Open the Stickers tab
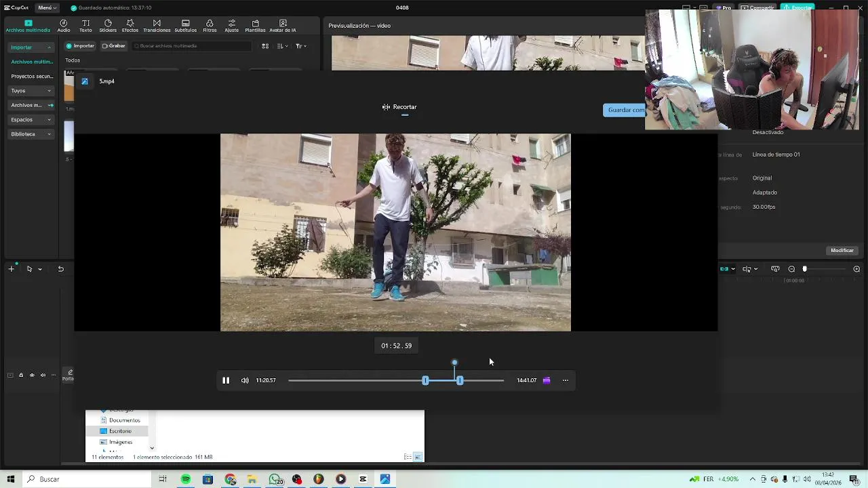The height and width of the screenshot is (488, 868). 108,26
